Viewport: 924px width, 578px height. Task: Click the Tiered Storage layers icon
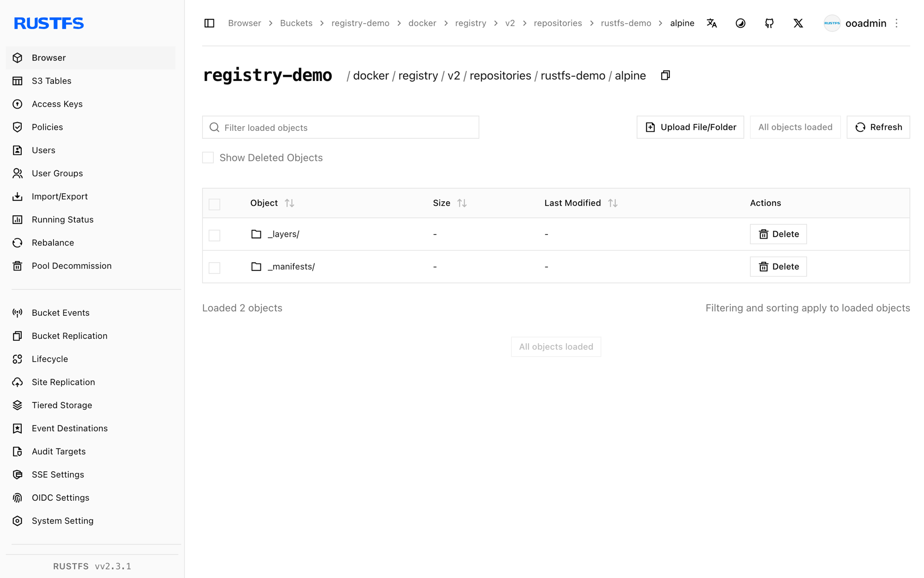click(18, 406)
